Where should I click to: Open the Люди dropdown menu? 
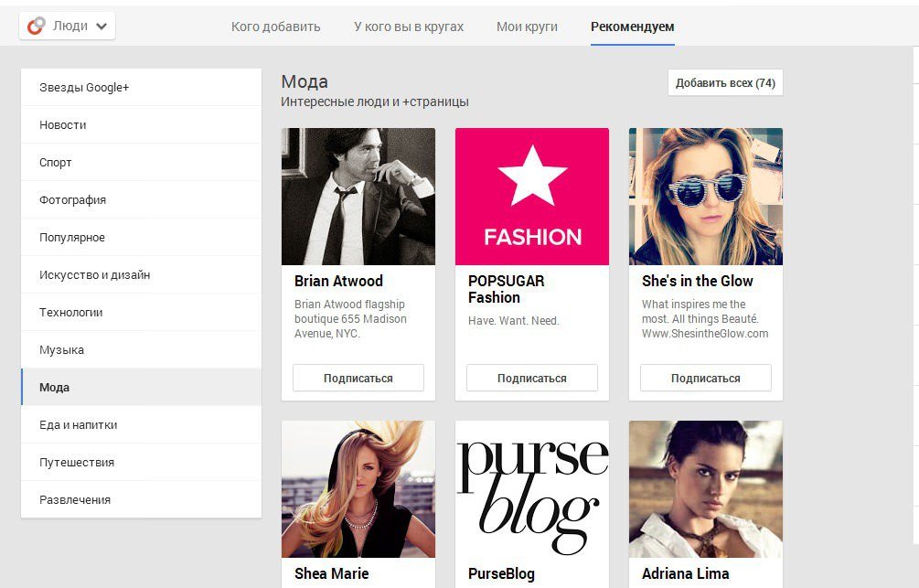pos(68,27)
